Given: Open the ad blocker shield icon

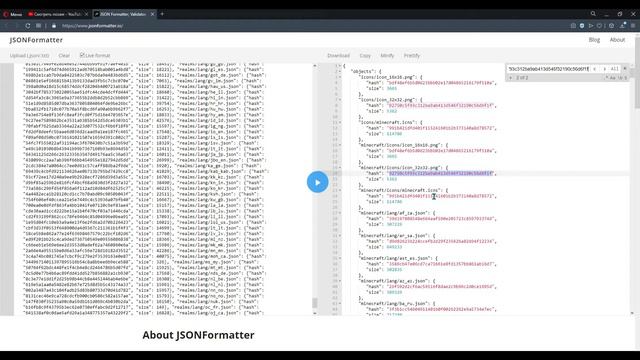Looking at the screenshot, I should click(x=582, y=26).
